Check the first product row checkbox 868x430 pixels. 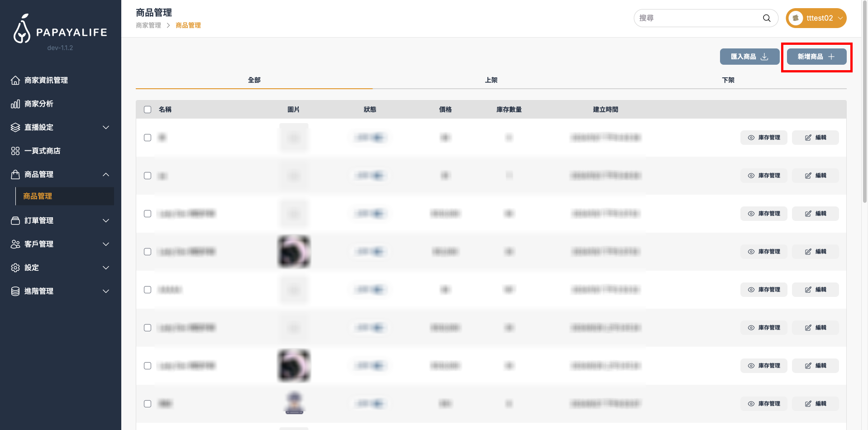click(148, 138)
